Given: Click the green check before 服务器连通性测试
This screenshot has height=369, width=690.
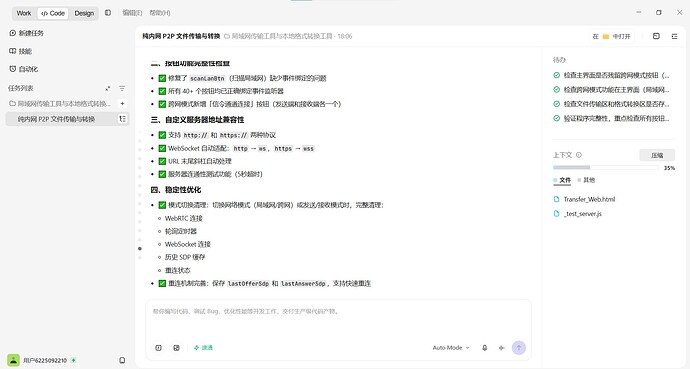Looking at the screenshot, I should coord(162,174).
